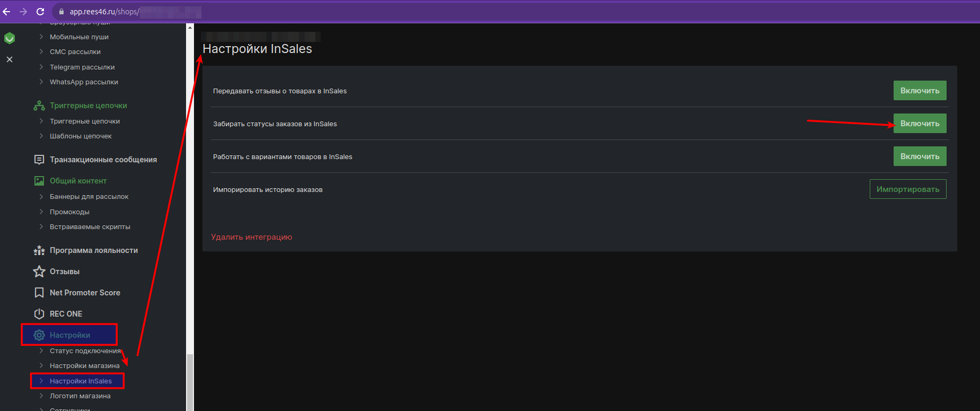The image size is (980, 411).
Task: Click the sidebar vertical scrollbar thumb
Action: coord(190,382)
